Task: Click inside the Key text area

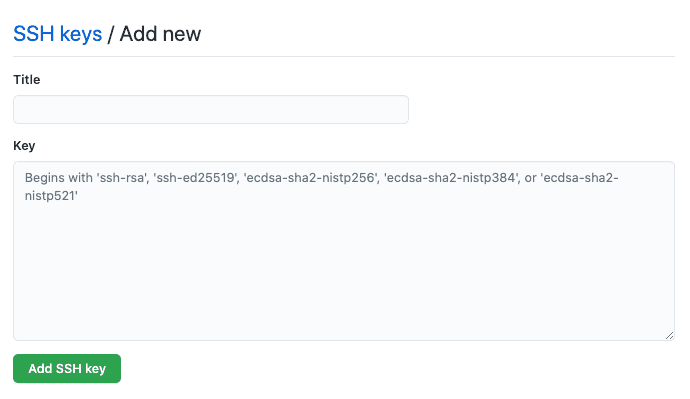Action: (x=344, y=251)
